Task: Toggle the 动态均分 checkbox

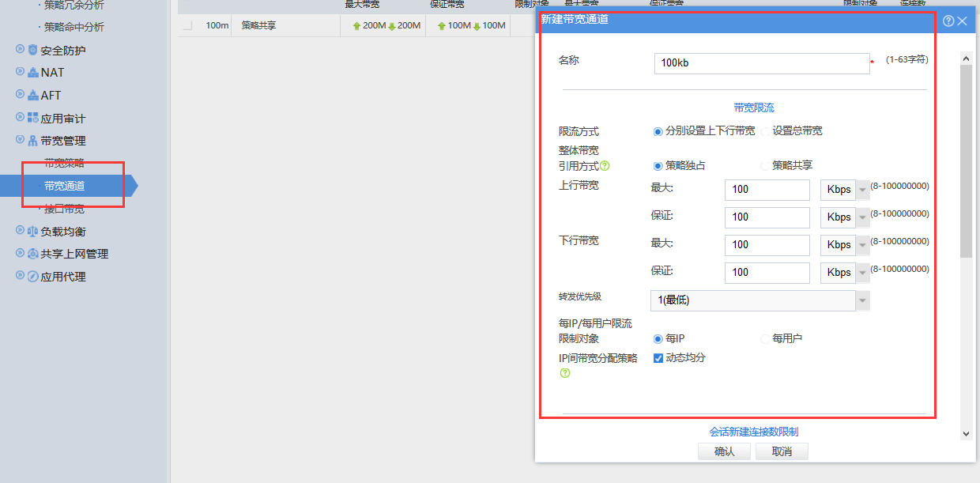Action: click(x=658, y=358)
